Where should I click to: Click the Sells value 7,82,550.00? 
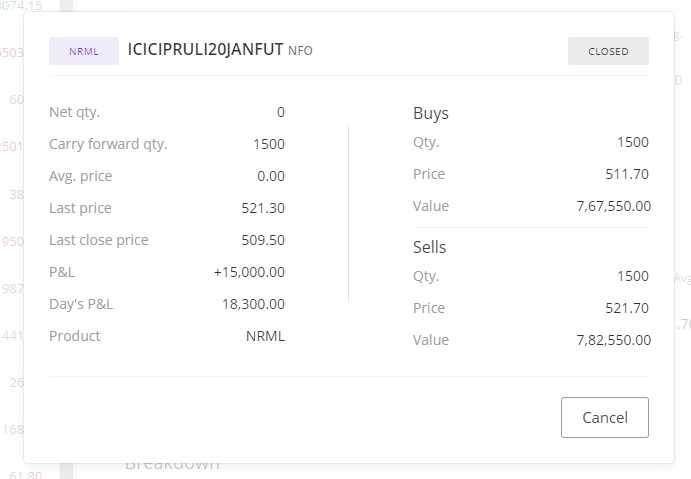[613, 340]
